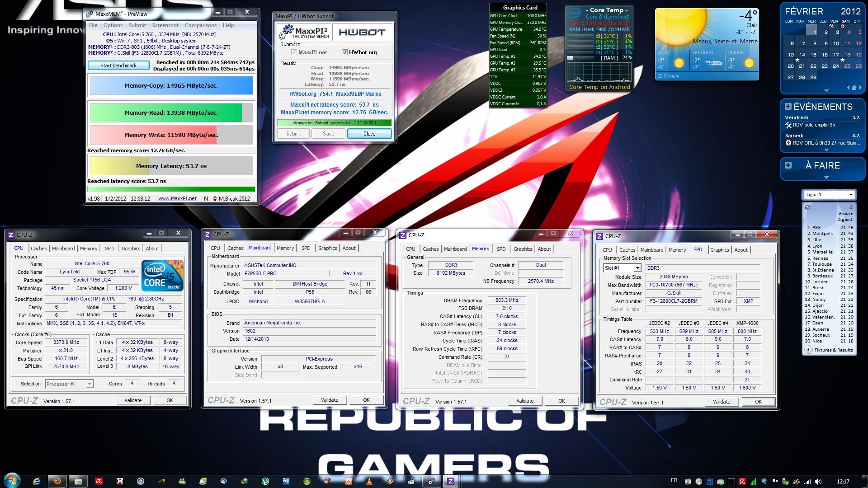The width and height of the screenshot is (868, 488).
Task: Click calendar previous-month arrow
Action: pos(849,87)
